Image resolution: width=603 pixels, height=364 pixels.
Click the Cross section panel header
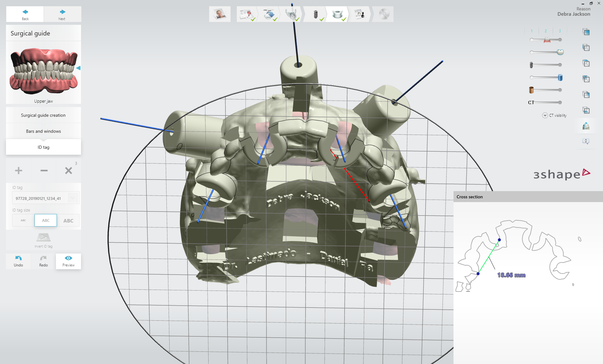pos(528,197)
